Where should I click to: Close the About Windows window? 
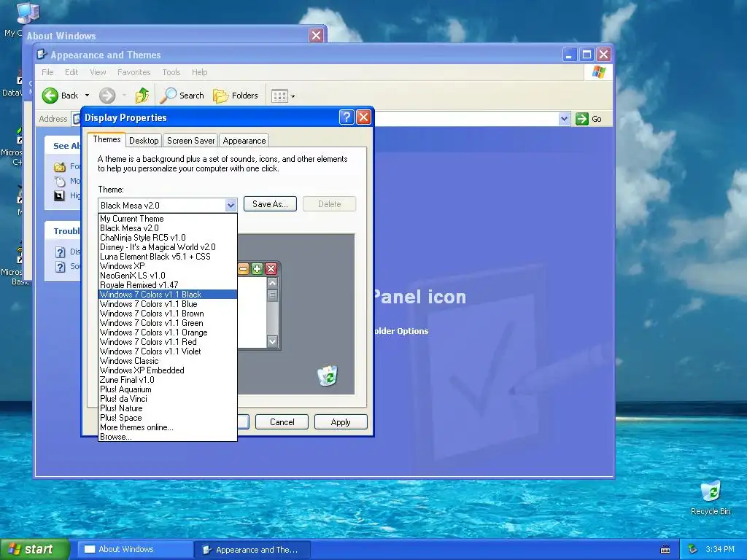(316, 35)
